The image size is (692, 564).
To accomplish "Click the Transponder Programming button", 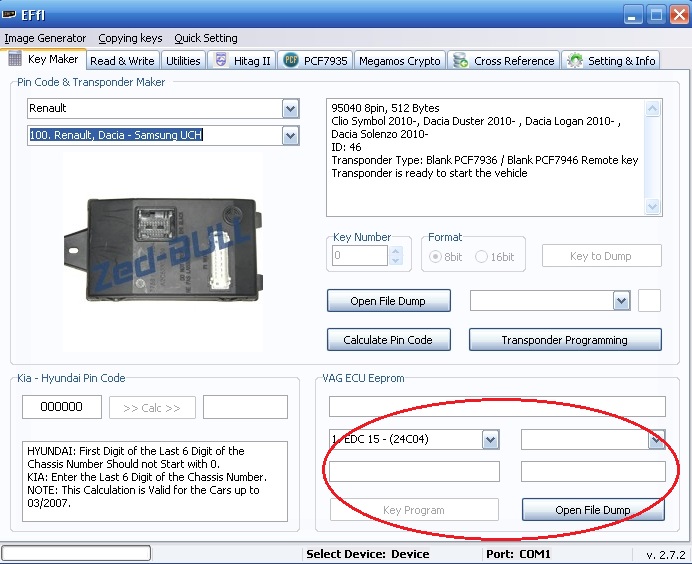I will pyautogui.click(x=564, y=340).
